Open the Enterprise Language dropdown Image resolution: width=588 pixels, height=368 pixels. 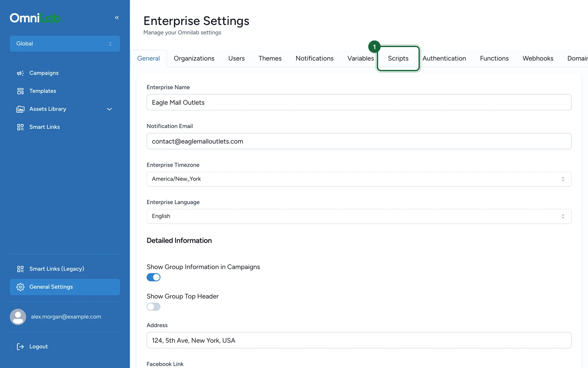pyautogui.click(x=359, y=216)
